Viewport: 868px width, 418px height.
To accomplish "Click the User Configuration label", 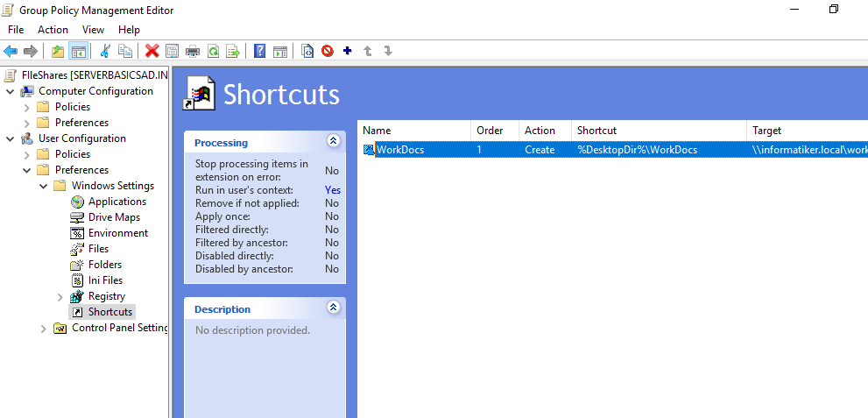I will pos(82,138).
